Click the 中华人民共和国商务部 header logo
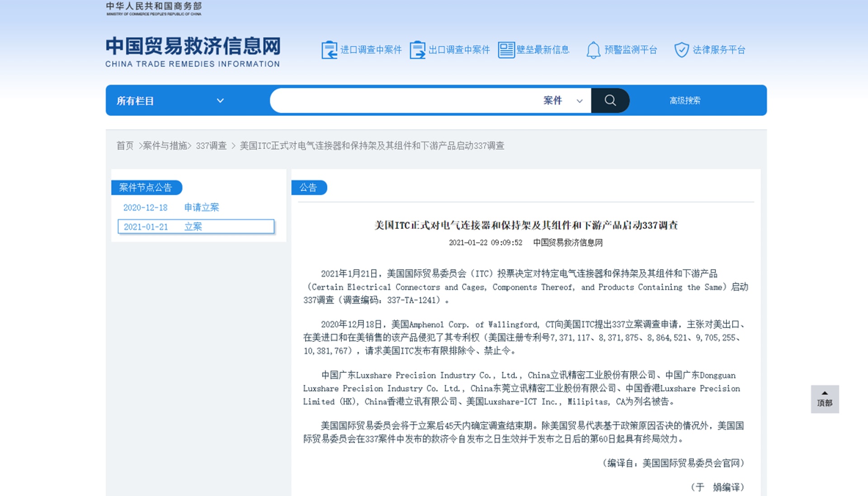 (x=154, y=8)
